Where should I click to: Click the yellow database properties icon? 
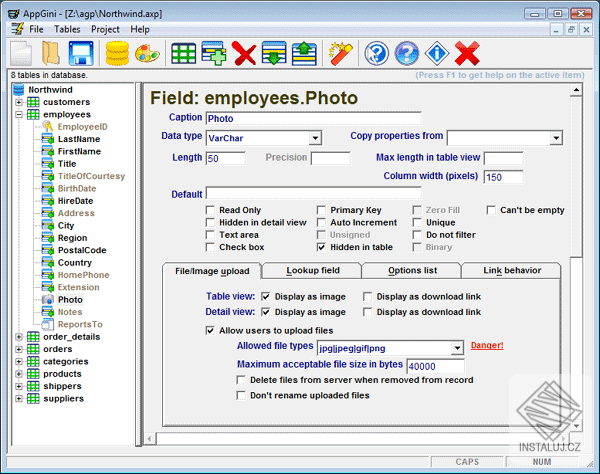pyautogui.click(x=117, y=53)
